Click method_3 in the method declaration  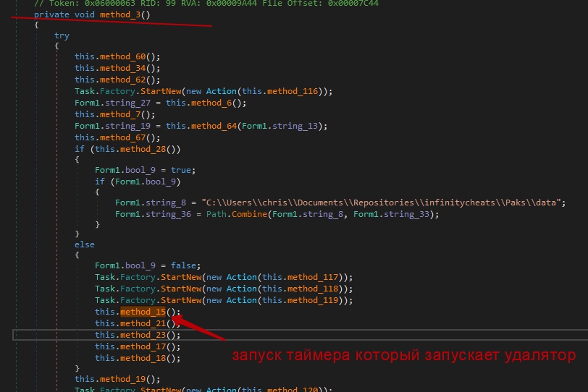[120, 14]
